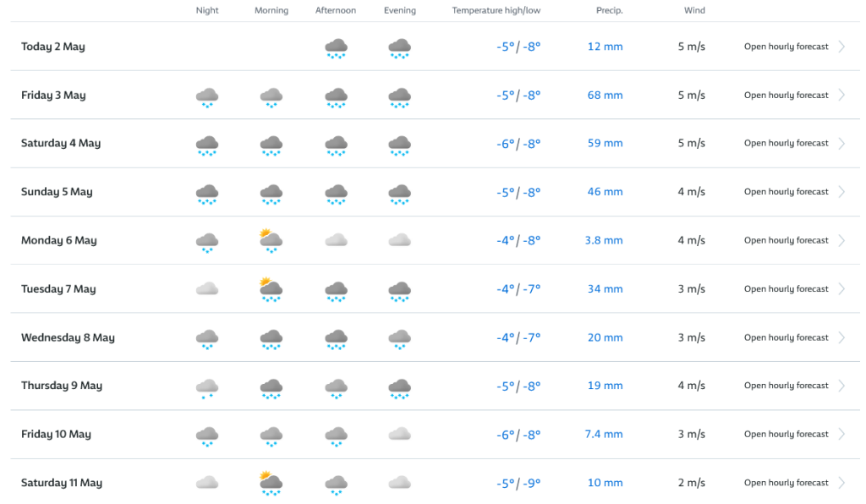866x504 pixels.
Task: Click Friday 10 May evening cloud icon
Action: (x=399, y=434)
